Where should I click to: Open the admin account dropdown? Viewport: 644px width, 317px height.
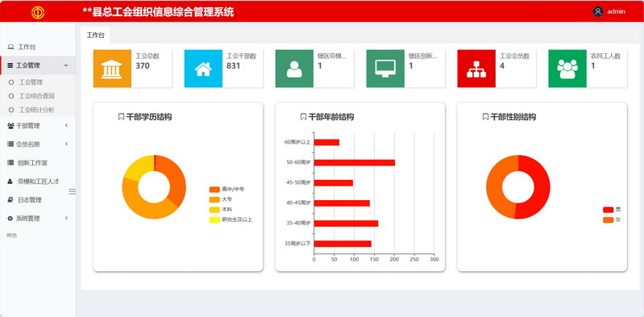click(617, 11)
